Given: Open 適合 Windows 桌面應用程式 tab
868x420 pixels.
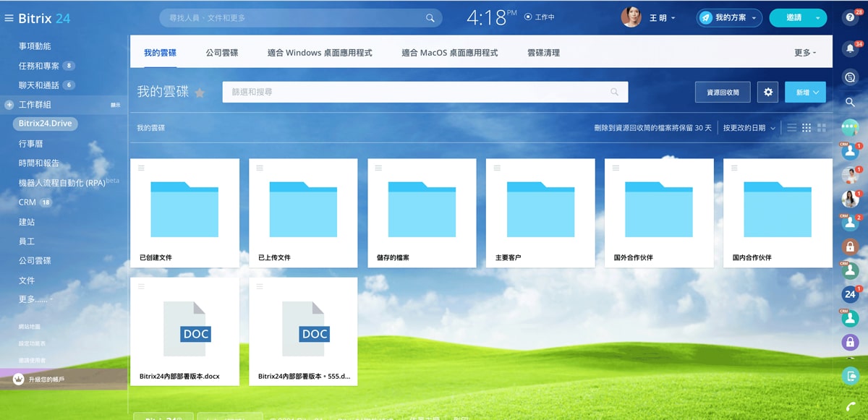Looking at the screenshot, I should pos(320,53).
